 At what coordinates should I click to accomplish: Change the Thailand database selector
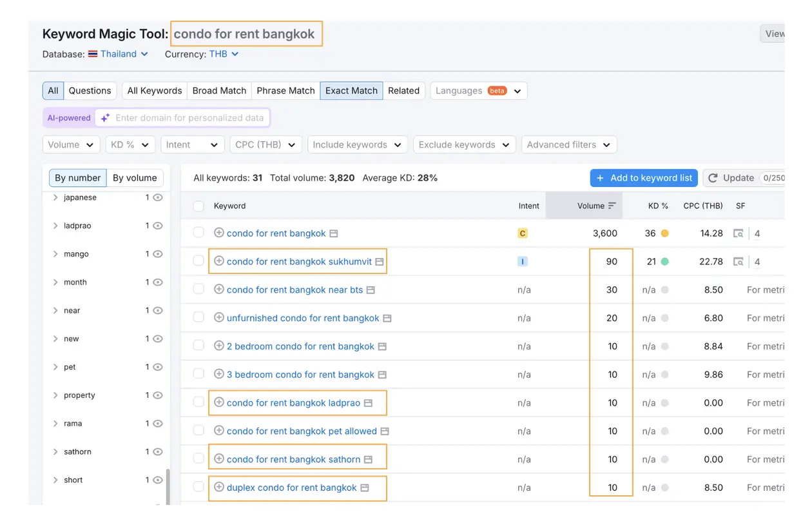tap(119, 54)
